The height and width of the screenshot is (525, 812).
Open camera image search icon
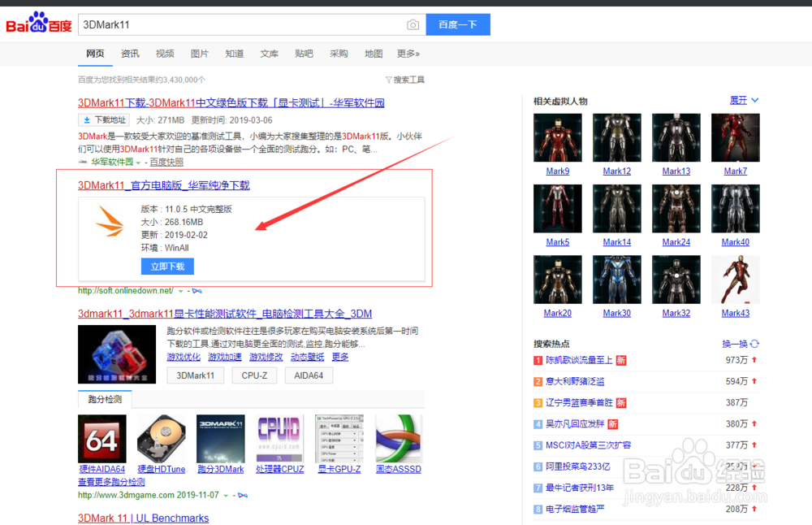(412, 25)
